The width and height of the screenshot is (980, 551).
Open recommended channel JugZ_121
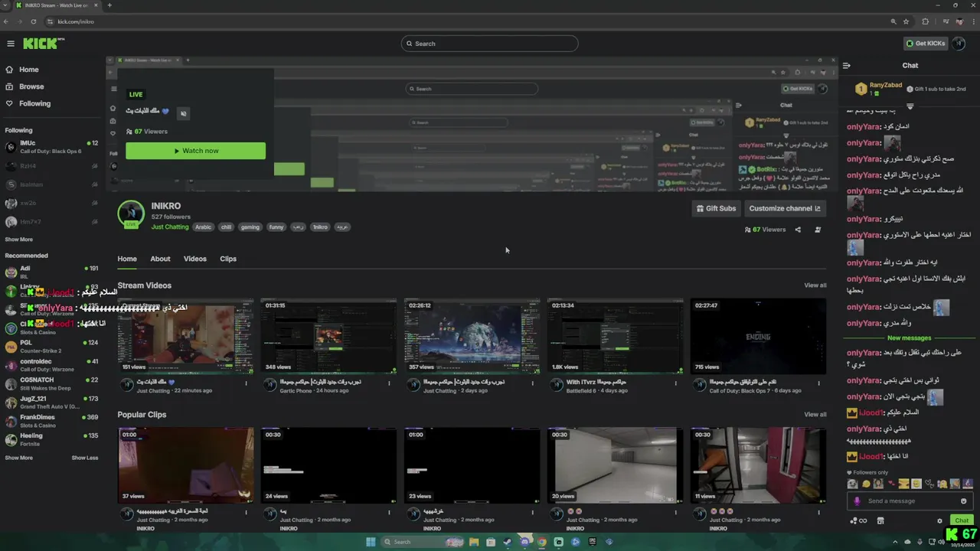(51, 403)
